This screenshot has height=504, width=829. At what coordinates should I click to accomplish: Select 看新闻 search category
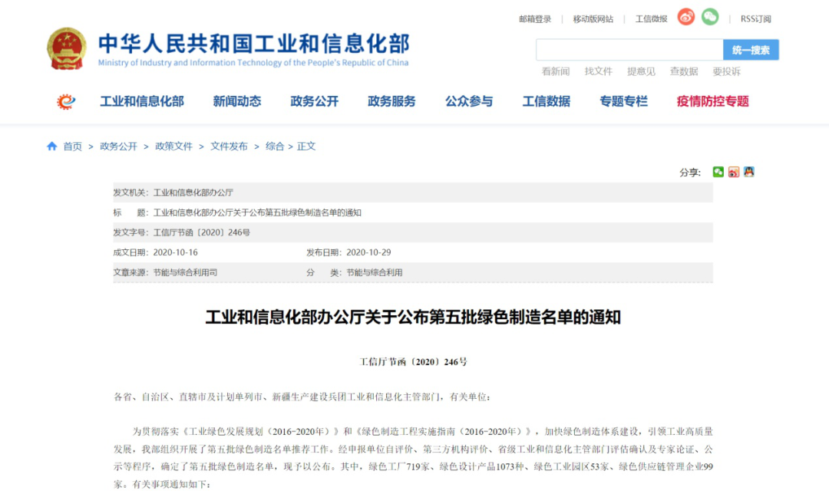(x=556, y=71)
